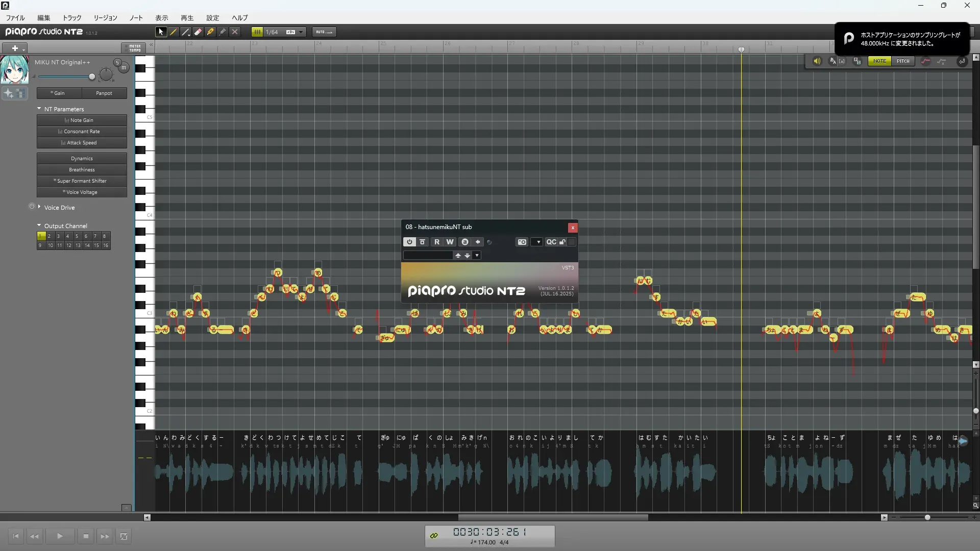Select the Eraser tool
980x551 pixels.
pyautogui.click(x=198, y=32)
